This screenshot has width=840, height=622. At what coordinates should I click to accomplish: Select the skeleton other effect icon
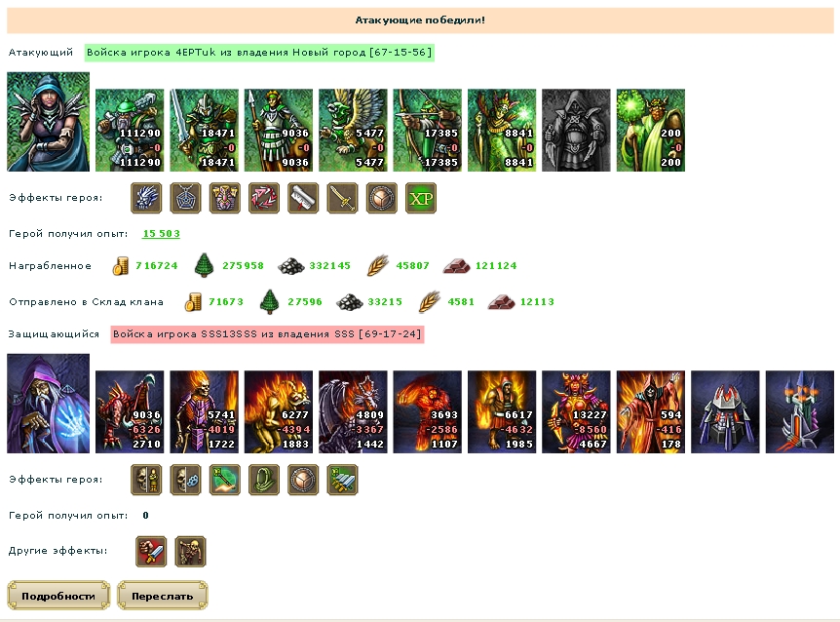click(190, 551)
